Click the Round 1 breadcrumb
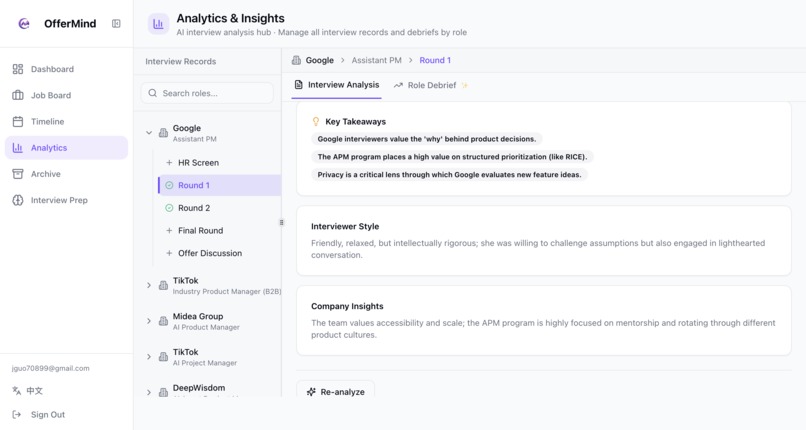 (435, 60)
